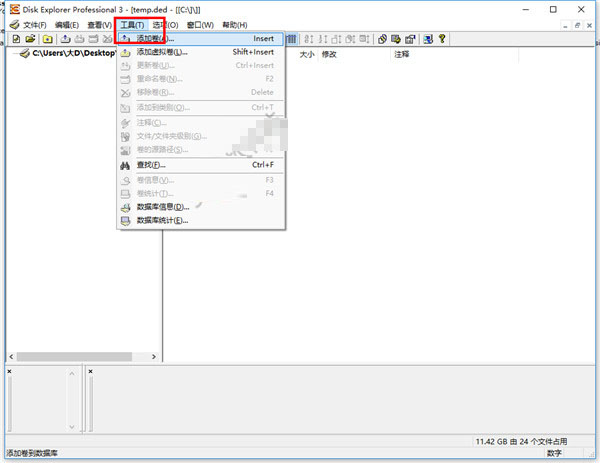Click the new category yellow folder icon

(48, 39)
